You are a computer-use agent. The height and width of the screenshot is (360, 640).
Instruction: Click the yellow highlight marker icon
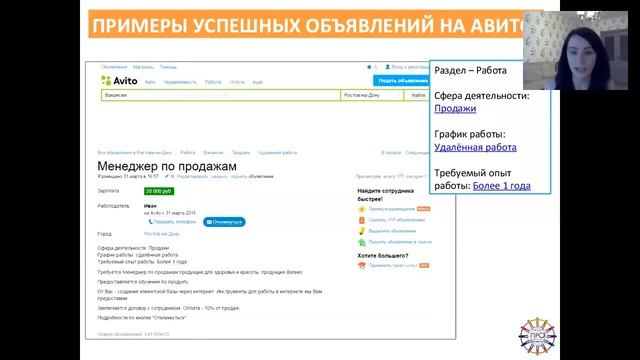coord(362,231)
